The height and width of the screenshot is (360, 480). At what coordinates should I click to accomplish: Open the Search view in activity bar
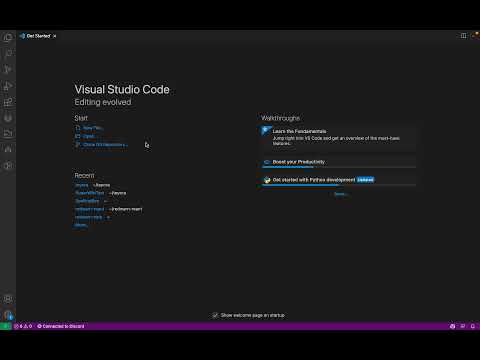tap(8, 53)
